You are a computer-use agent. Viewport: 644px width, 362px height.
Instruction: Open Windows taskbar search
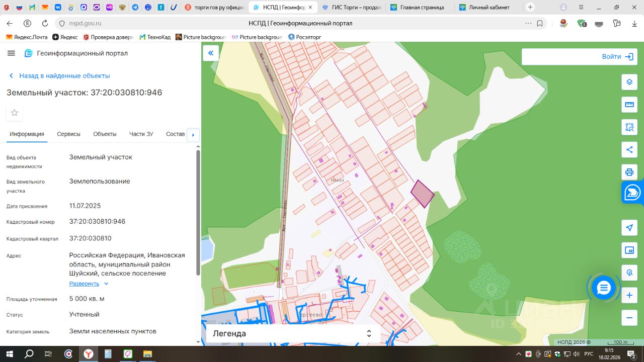29,354
